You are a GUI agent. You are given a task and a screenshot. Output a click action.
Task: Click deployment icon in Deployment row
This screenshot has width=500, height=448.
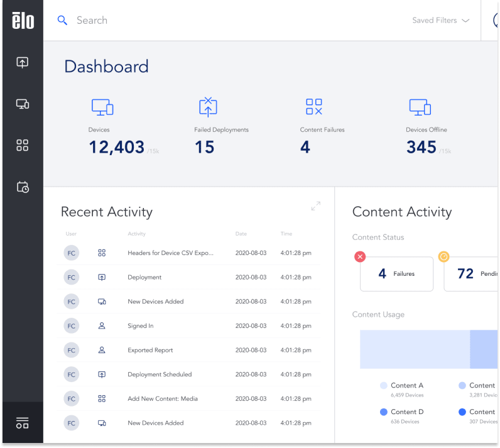coord(102,278)
